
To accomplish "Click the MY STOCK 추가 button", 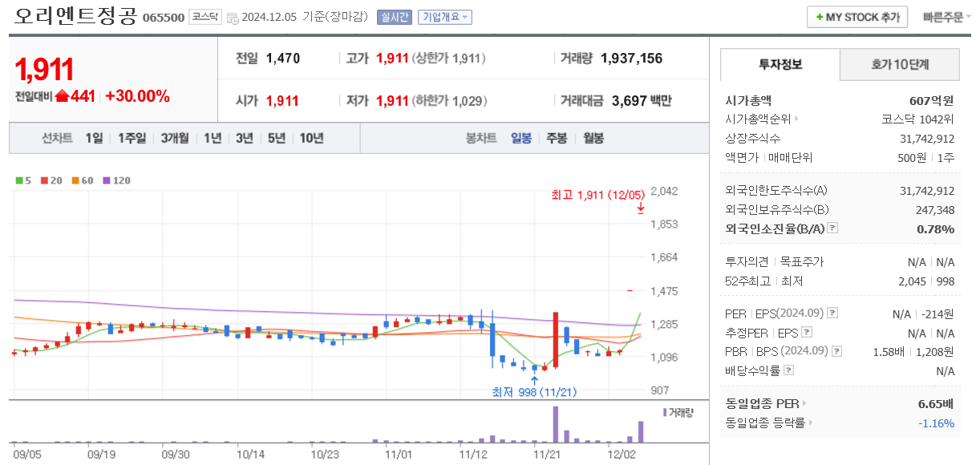I will coord(856,16).
